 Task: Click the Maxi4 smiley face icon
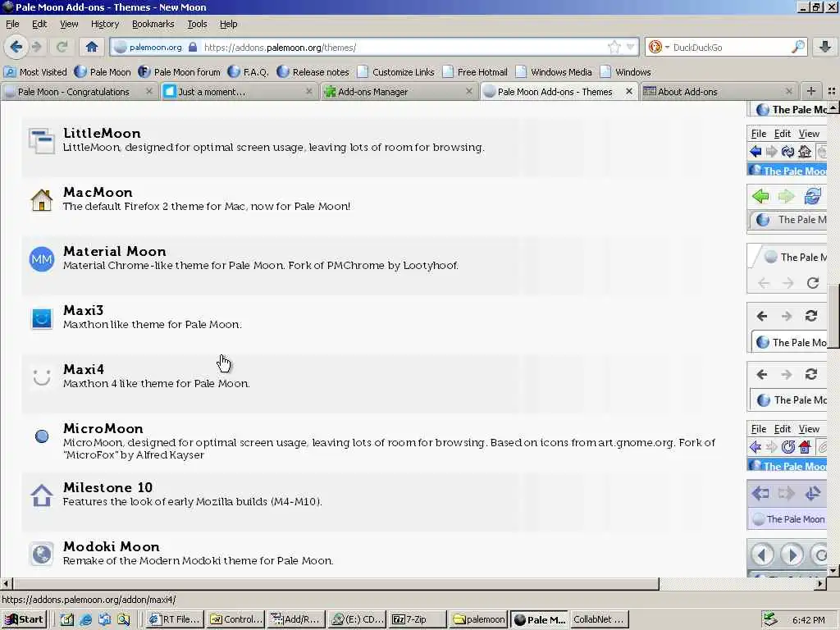[x=41, y=377]
